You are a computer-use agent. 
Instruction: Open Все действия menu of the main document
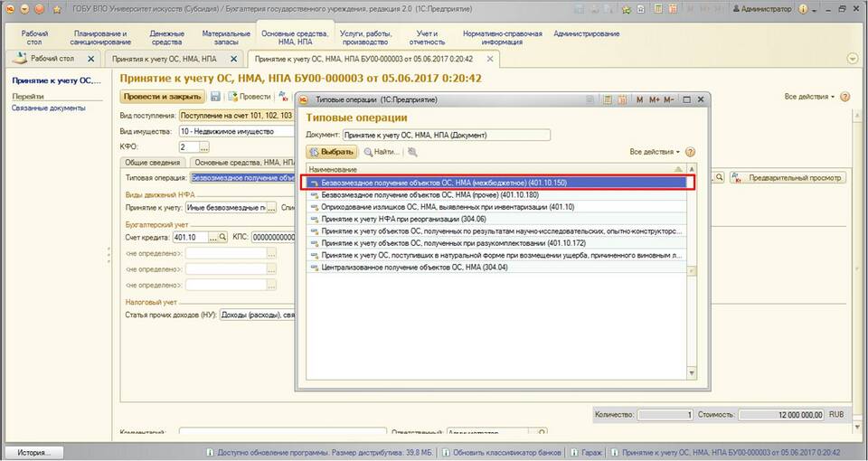tap(809, 97)
